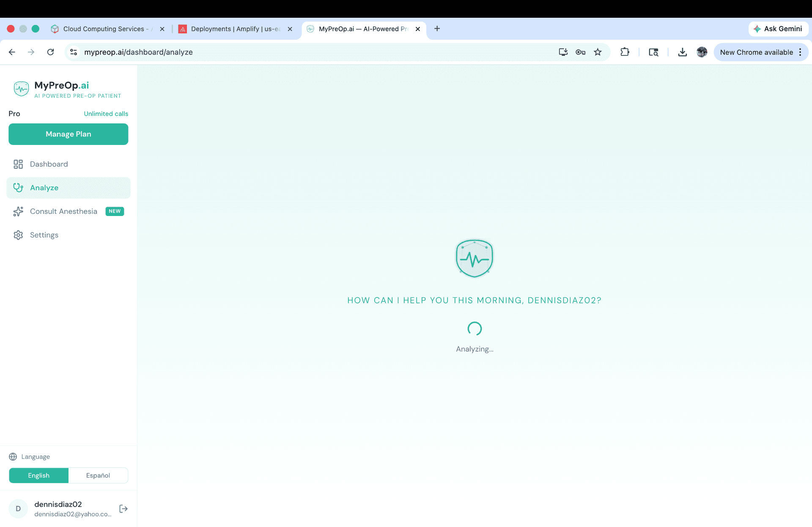812x527 pixels.
Task: Select Analyze in the sidebar
Action: pos(69,188)
